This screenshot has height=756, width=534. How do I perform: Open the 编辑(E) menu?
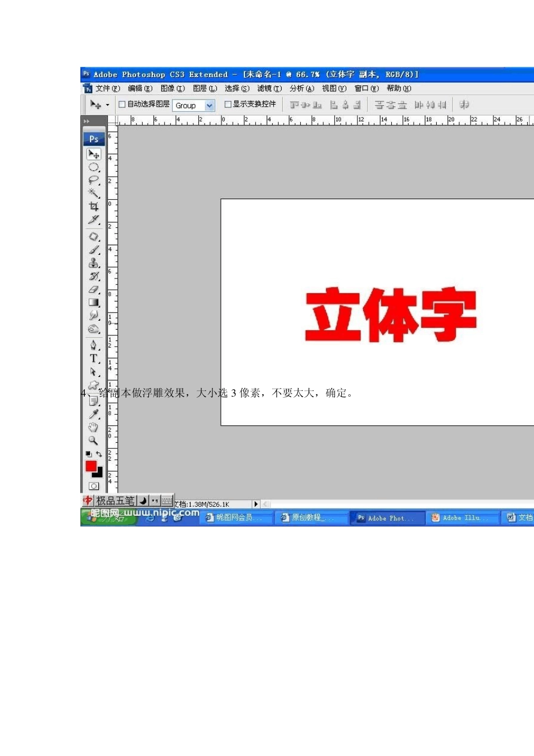(x=140, y=88)
